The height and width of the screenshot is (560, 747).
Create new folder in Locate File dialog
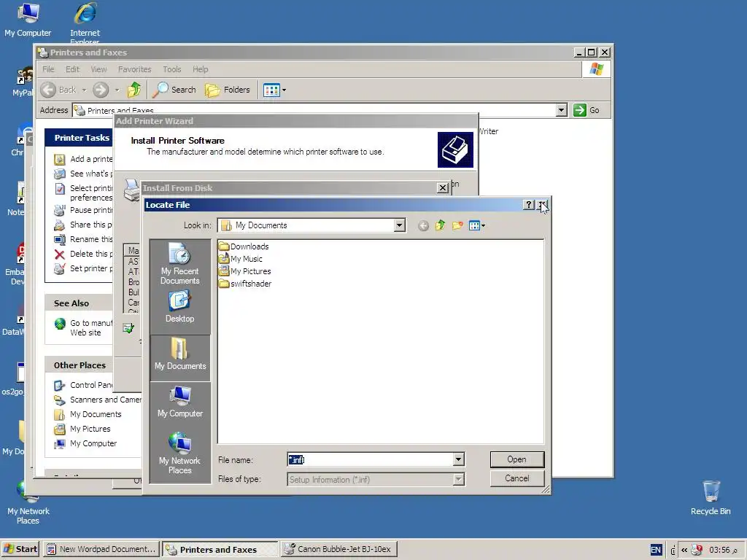click(457, 226)
